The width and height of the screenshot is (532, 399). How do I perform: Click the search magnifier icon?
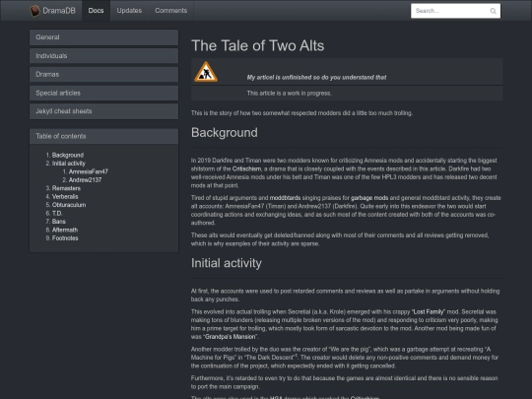pyautogui.click(x=493, y=11)
